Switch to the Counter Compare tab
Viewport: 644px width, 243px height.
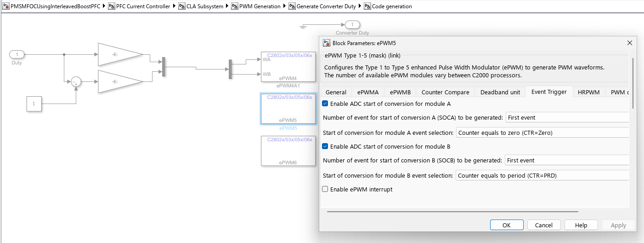445,92
